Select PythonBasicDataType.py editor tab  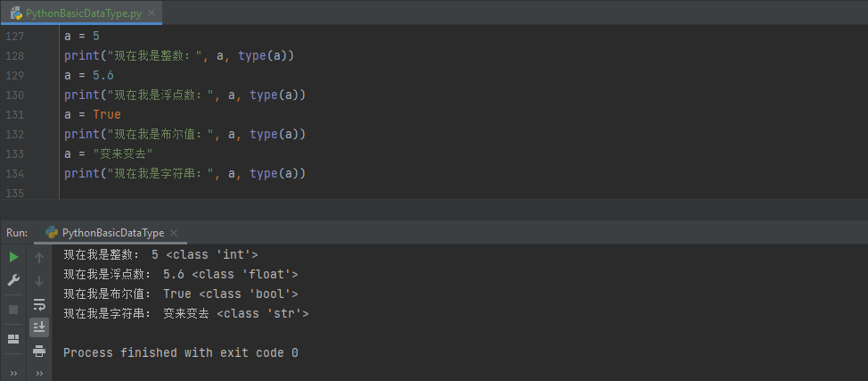click(82, 14)
